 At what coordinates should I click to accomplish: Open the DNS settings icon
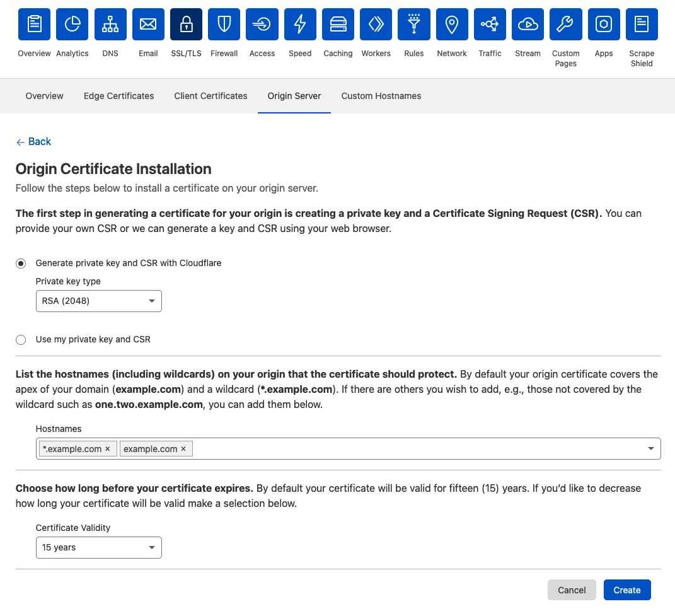point(110,24)
